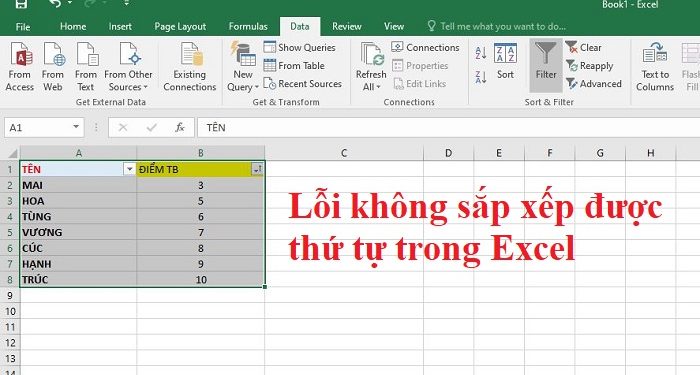
Task: Select row 12 header
Action: [x=10, y=343]
